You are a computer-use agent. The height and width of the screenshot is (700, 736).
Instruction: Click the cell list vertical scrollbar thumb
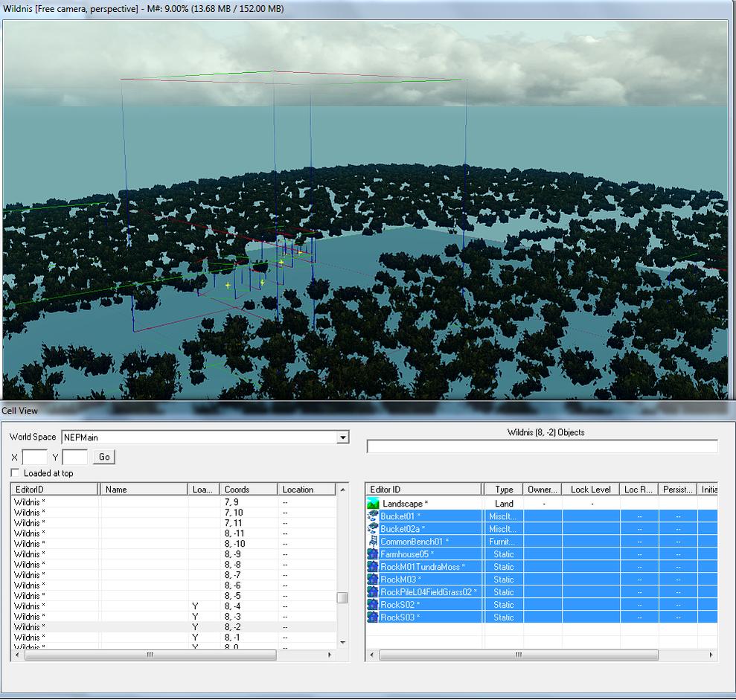pyautogui.click(x=342, y=598)
